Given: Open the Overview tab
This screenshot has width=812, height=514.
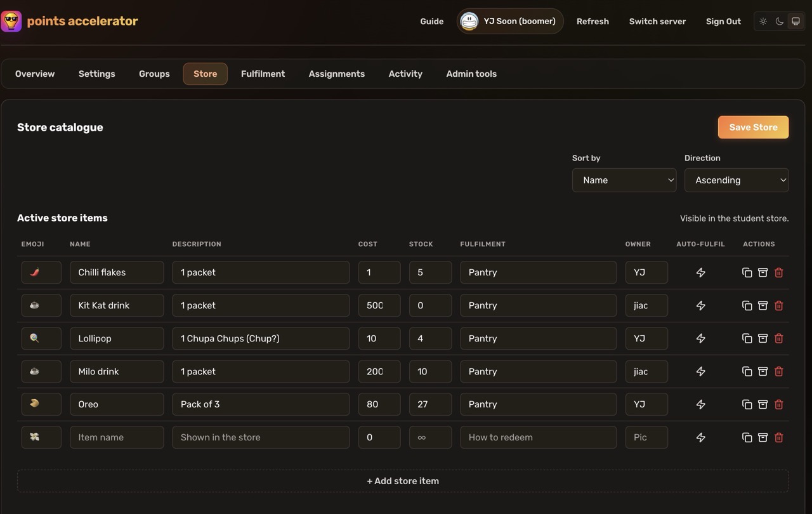Looking at the screenshot, I should [x=35, y=74].
